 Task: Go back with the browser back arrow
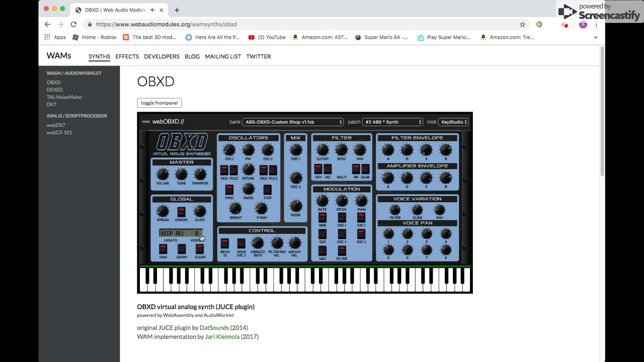coord(47,24)
